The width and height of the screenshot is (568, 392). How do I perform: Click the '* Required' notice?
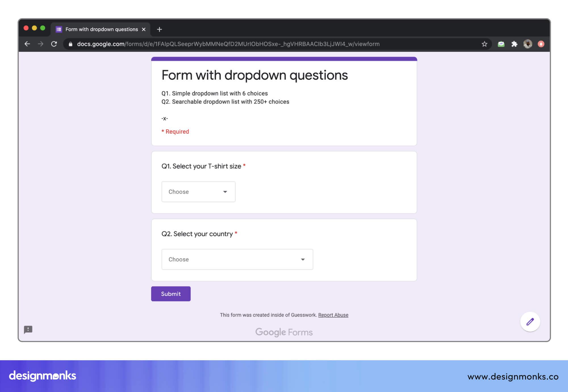click(175, 132)
